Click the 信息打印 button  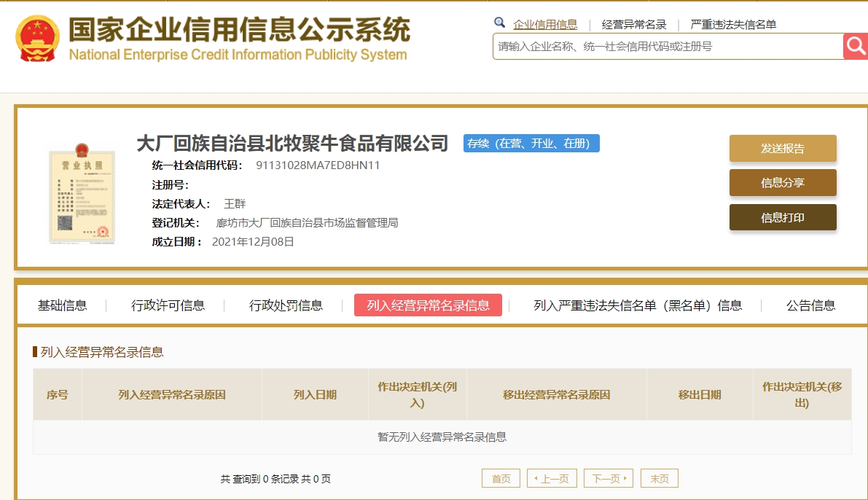click(x=783, y=218)
